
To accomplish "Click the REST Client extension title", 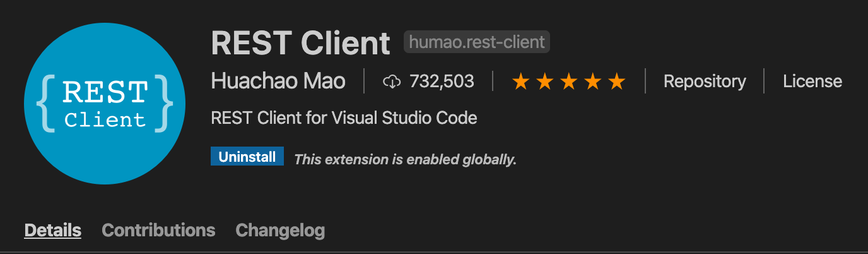I will [301, 43].
